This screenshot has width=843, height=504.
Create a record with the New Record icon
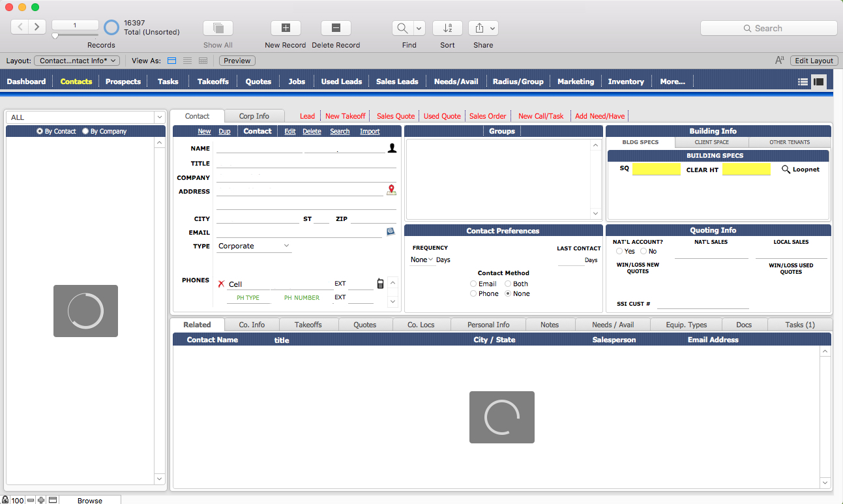pos(285,28)
